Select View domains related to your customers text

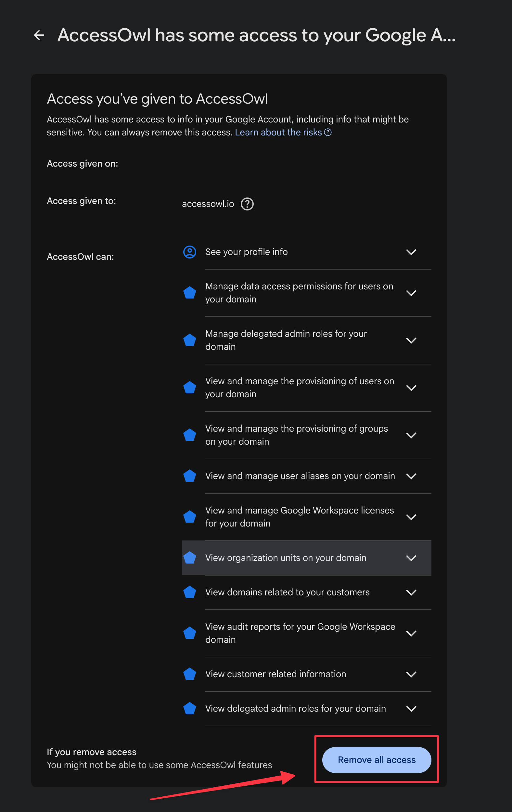click(288, 592)
